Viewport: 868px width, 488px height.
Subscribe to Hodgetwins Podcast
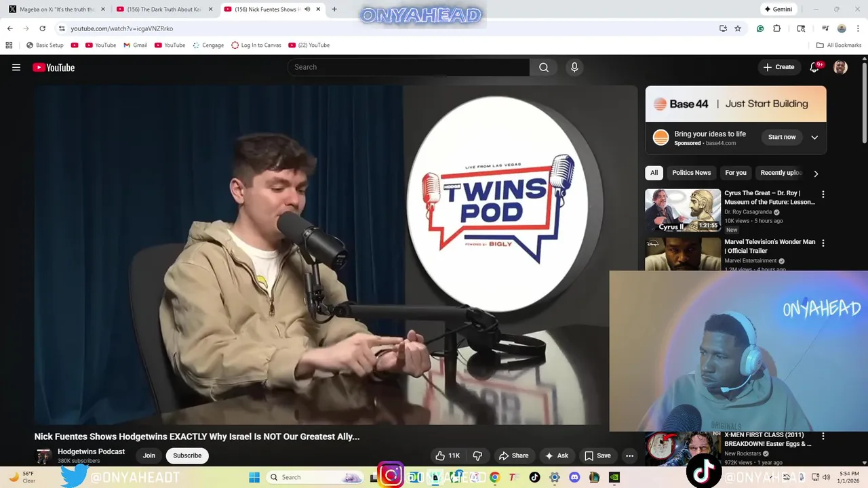coord(187,455)
